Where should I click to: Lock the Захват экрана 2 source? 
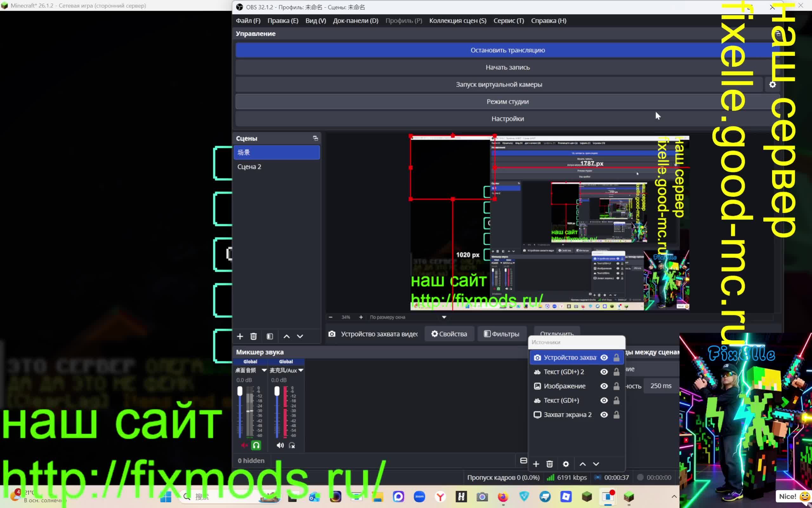(616, 415)
